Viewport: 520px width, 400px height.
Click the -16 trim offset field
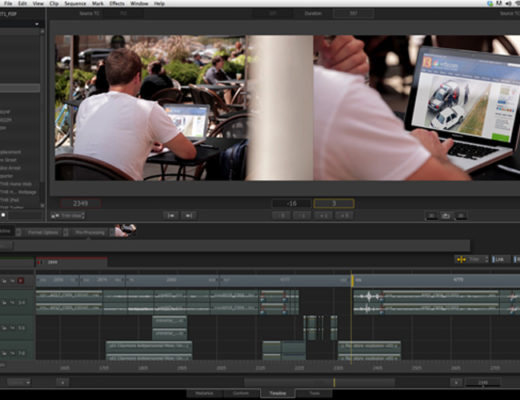tap(292, 203)
